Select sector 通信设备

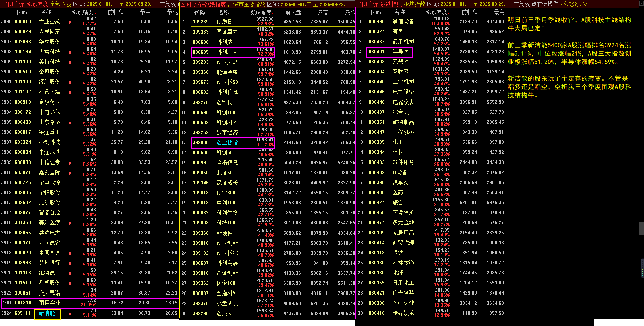403,21
